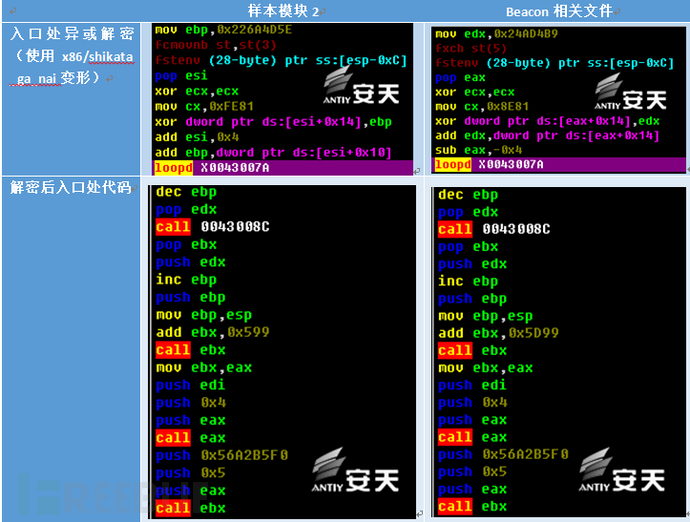Viewport: 690px width, 522px height.
Task: Click 'loopd X0043007A' in 样本模块 2 column
Action: (212, 168)
